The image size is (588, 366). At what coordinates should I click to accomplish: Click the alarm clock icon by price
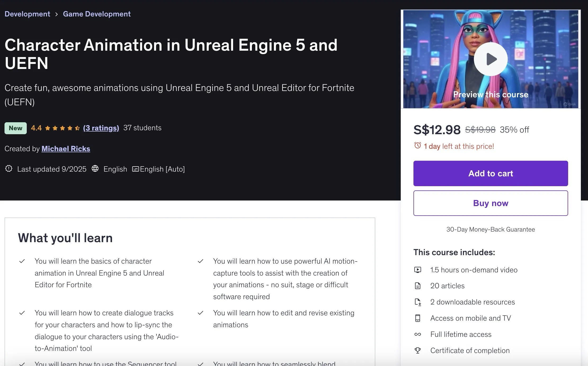click(418, 146)
